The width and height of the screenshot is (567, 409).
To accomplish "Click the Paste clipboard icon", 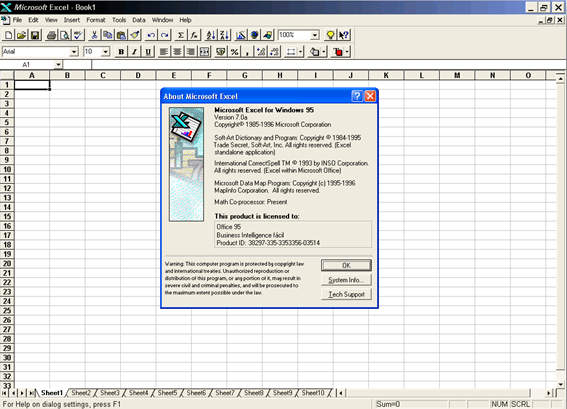I will tap(121, 35).
